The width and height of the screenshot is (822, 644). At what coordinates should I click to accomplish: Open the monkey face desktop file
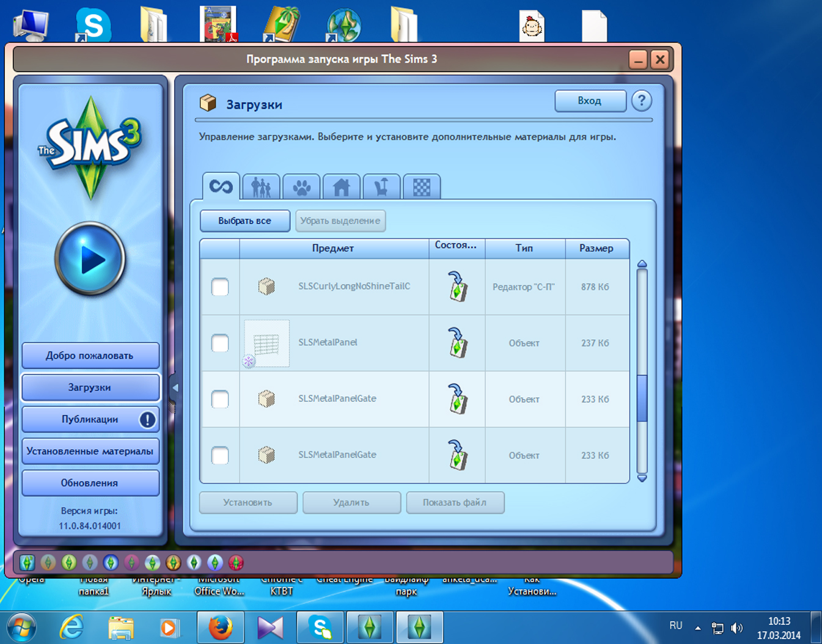(532, 26)
